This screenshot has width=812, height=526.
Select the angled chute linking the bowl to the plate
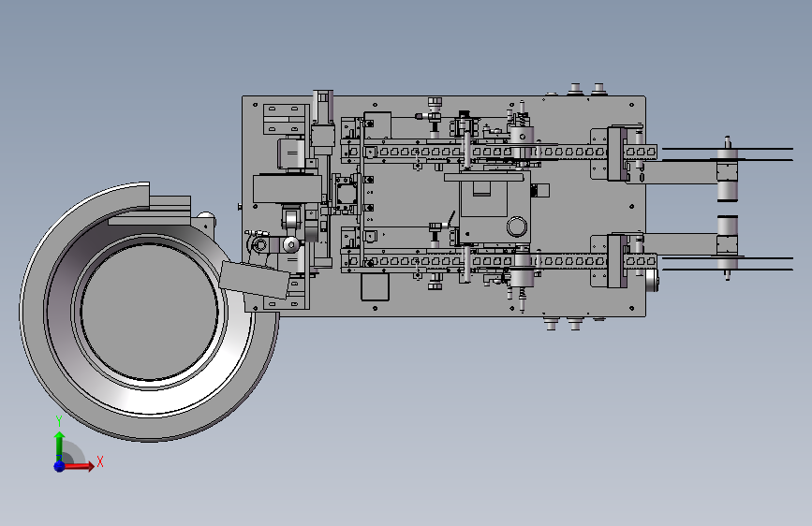(x=253, y=280)
